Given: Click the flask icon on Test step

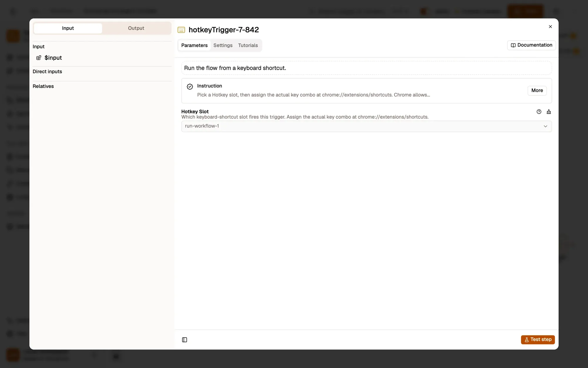Looking at the screenshot, I should tap(527, 340).
